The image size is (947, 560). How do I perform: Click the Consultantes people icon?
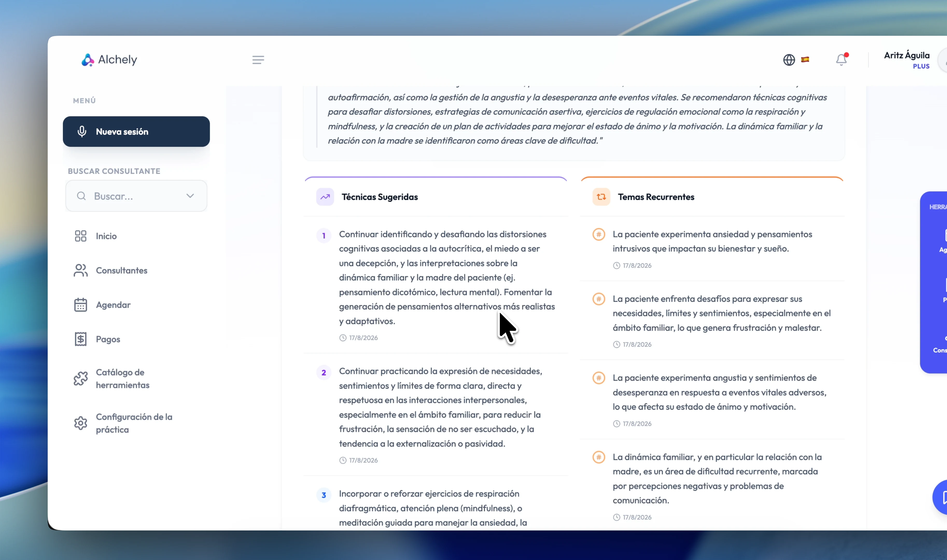point(80,271)
